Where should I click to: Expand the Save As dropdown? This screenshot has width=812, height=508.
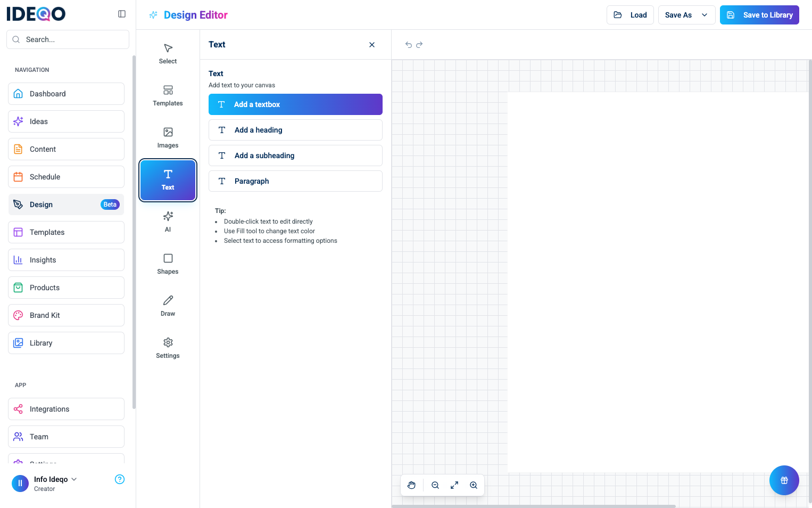click(x=705, y=15)
